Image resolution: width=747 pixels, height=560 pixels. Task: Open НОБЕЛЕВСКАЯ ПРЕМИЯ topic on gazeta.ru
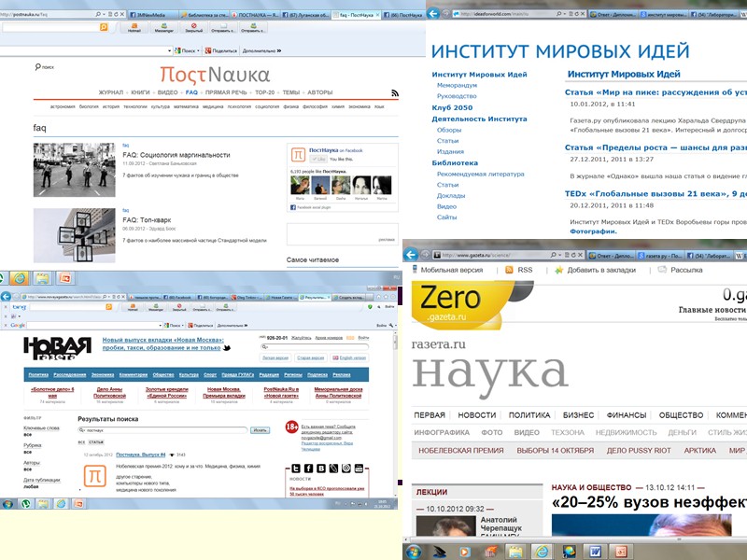[460, 451]
